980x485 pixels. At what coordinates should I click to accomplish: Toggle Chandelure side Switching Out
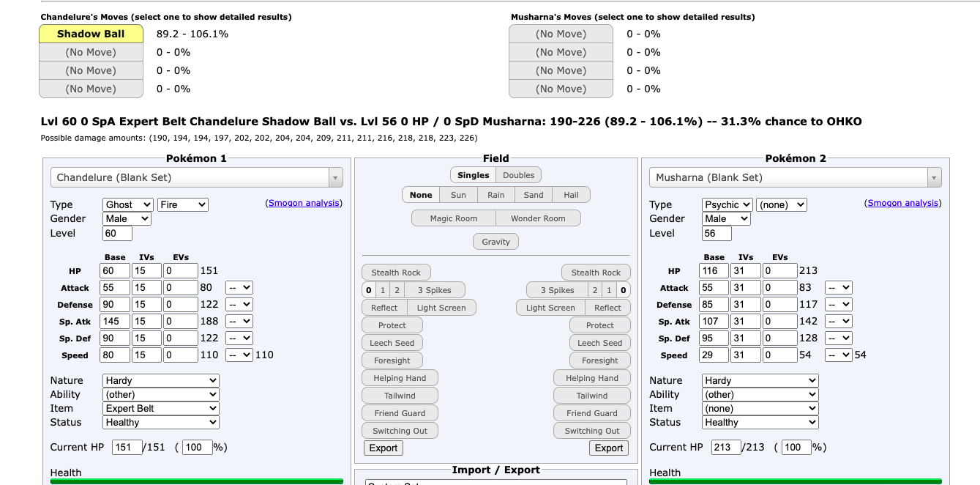[x=400, y=431]
